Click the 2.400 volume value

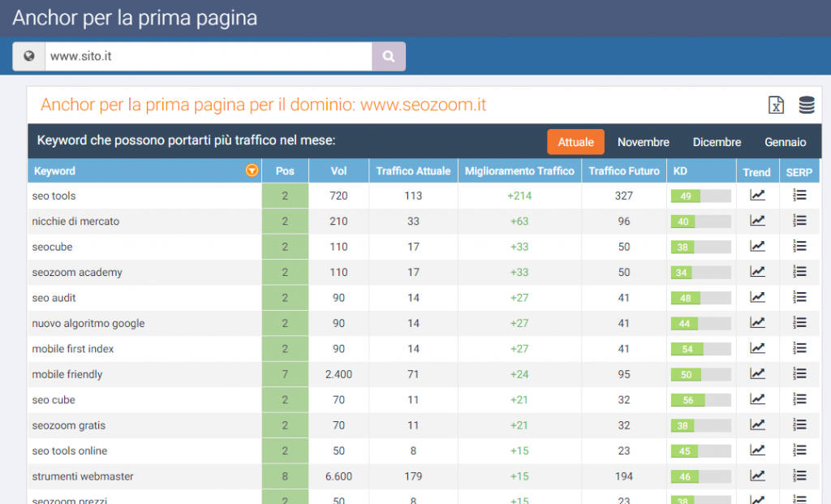(338, 374)
